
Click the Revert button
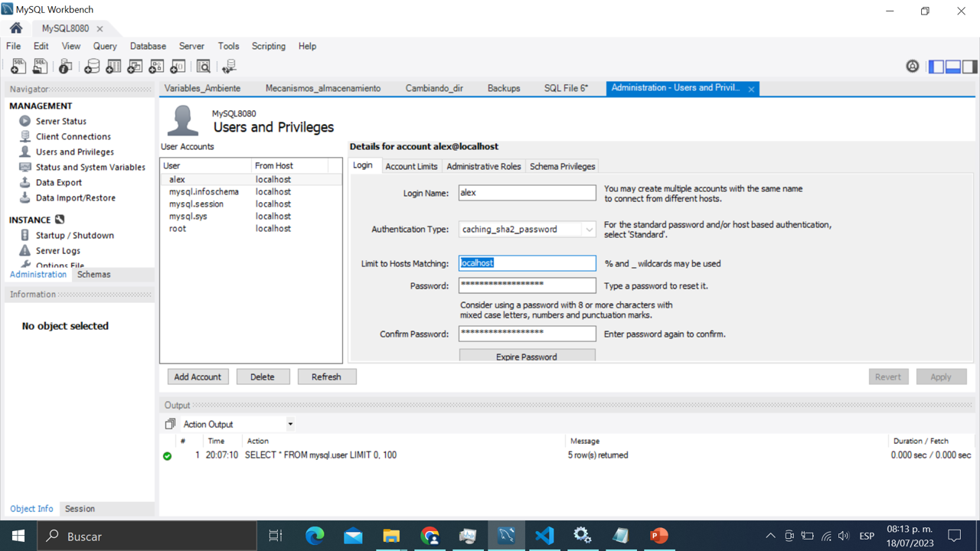pos(888,377)
